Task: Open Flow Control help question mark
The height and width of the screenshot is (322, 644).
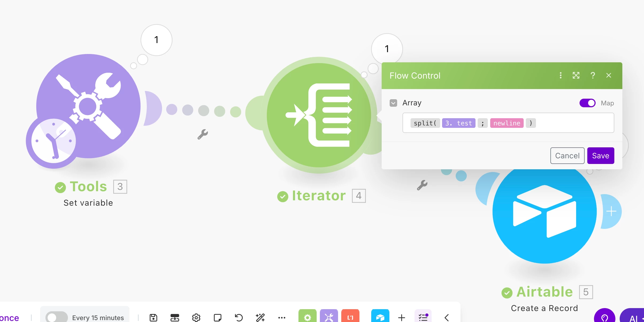Action: tap(593, 75)
